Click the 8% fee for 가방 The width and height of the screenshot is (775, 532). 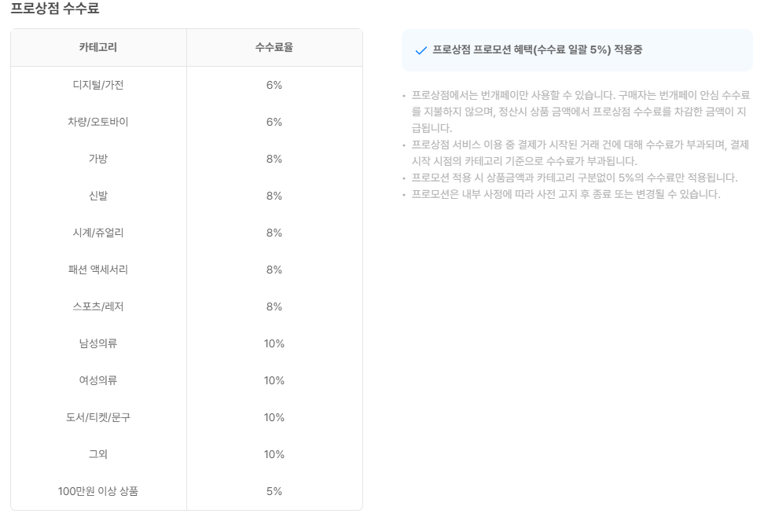click(x=274, y=159)
